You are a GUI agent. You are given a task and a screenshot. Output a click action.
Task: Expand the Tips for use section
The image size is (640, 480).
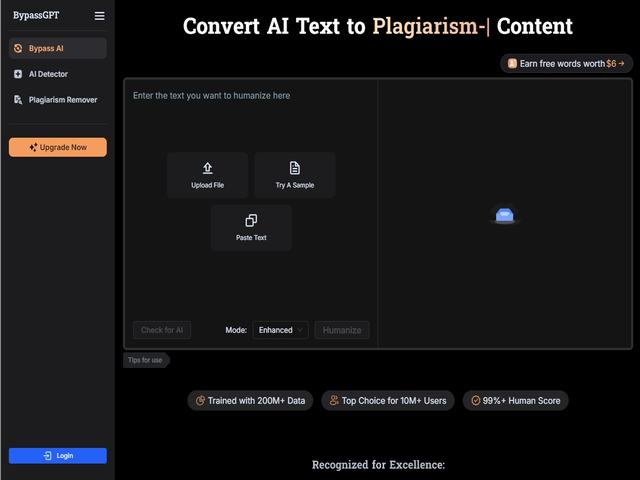click(x=146, y=360)
